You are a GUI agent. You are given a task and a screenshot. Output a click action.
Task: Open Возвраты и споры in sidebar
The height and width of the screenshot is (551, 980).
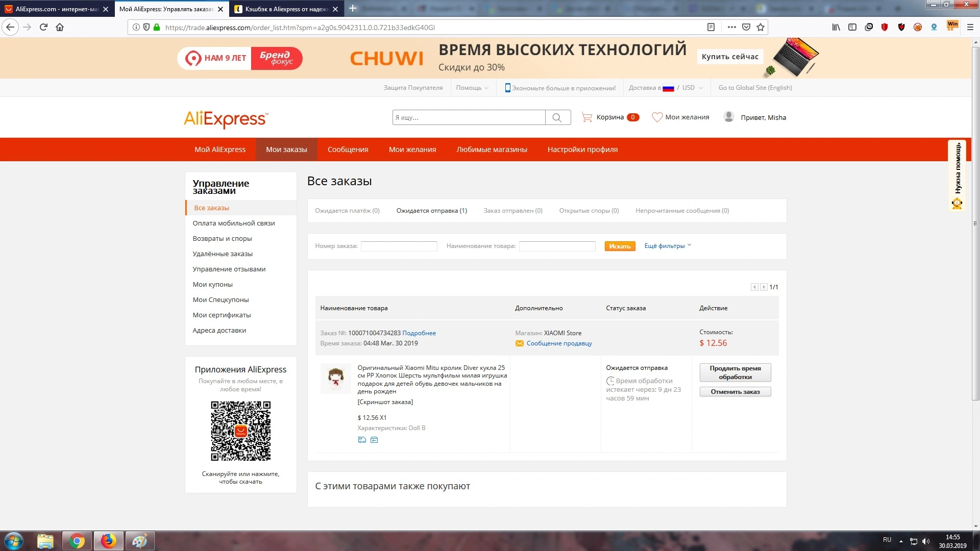coord(222,239)
